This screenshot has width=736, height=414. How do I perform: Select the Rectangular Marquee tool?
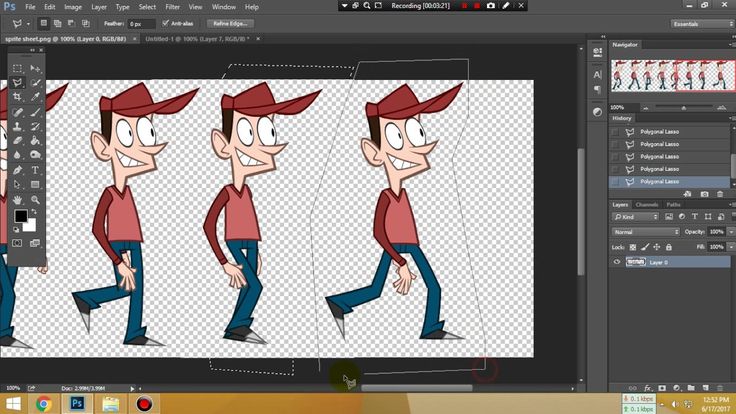pyautogui.click(x=18, y=69)
